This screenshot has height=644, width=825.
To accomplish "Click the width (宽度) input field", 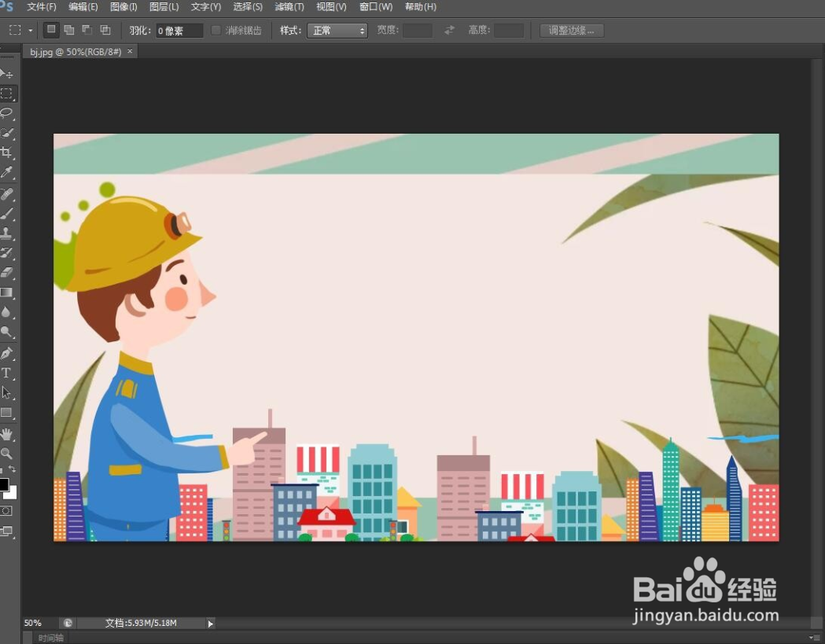I will coord(418,30).
